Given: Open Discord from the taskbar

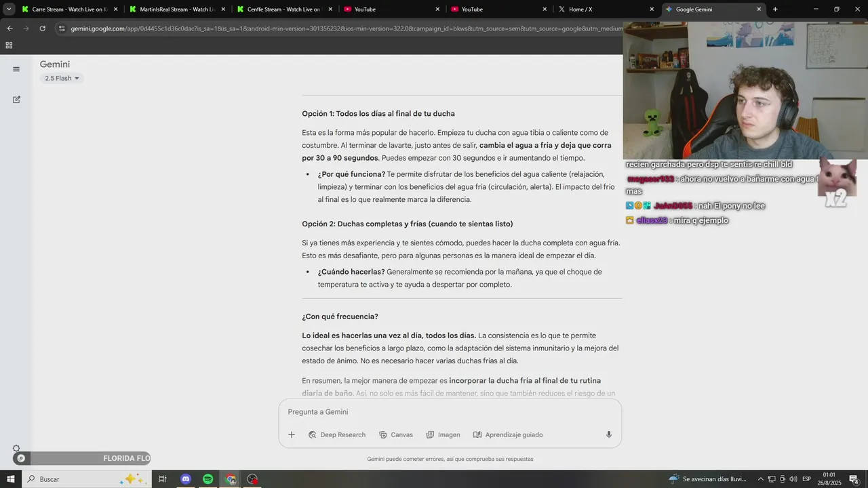Looking at the screenshot, I should (186, 479).
